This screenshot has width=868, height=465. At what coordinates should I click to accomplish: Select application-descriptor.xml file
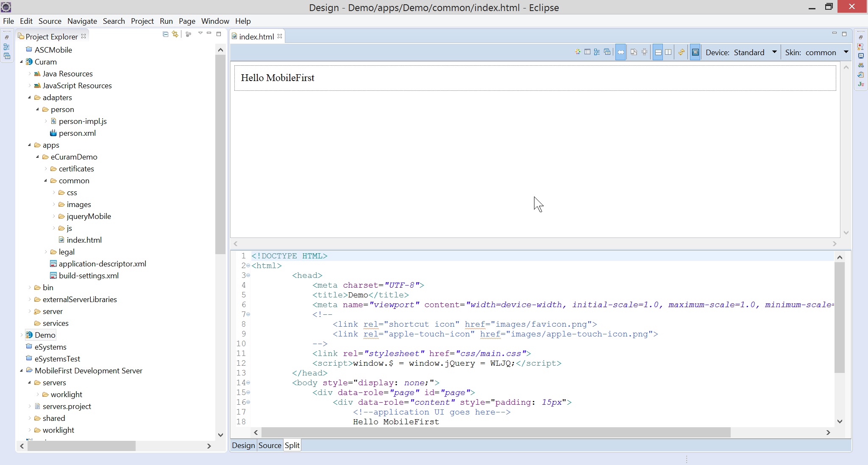coord(102,264)
